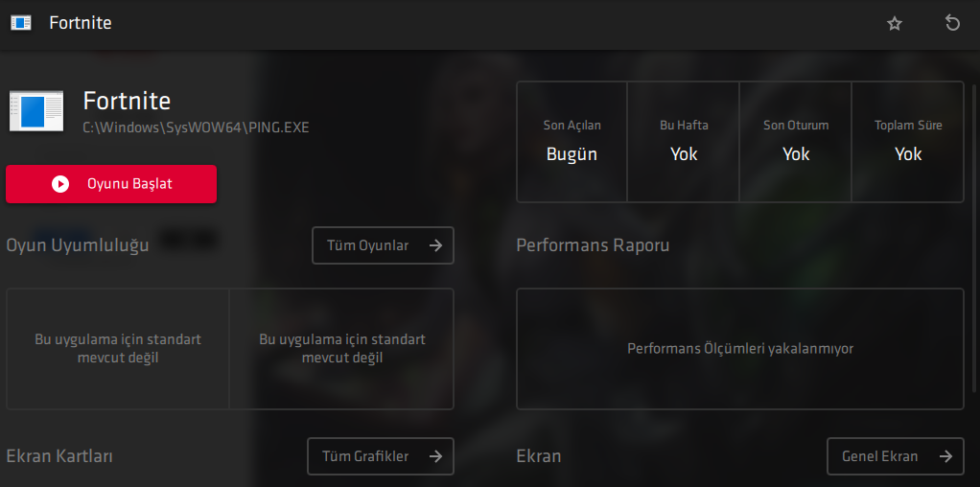Click the small app icon beside Fortnite header
This screenshot has height=487, width=980.
click(x=21, y=23)
